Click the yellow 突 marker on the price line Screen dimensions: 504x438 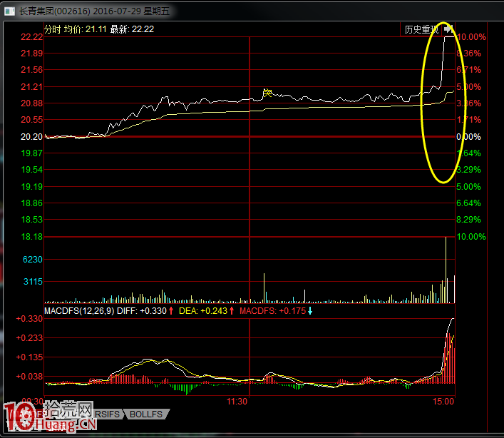tap(267, 93)
